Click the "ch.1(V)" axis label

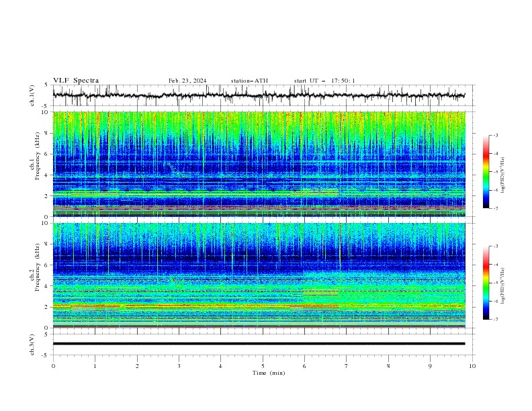32,95
